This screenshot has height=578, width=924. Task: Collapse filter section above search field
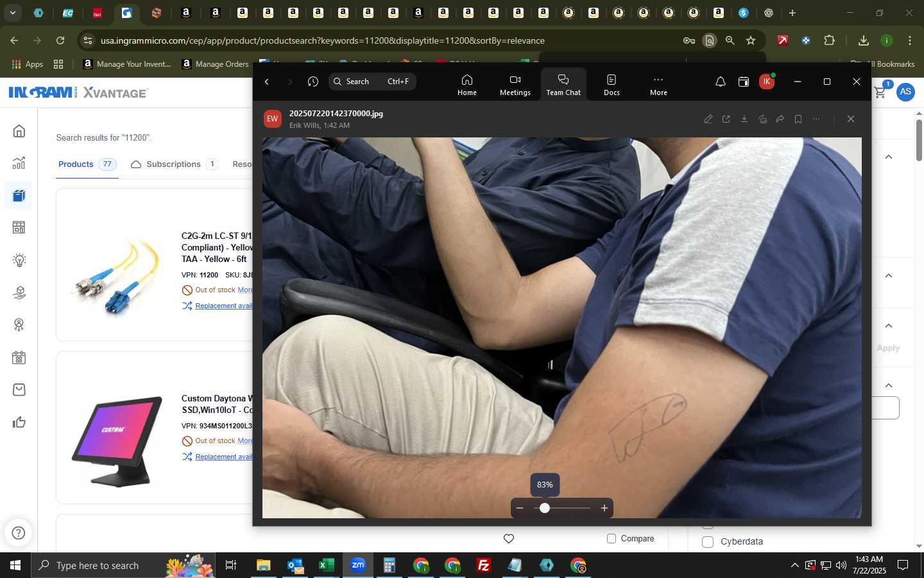click(x=889, y=385)
